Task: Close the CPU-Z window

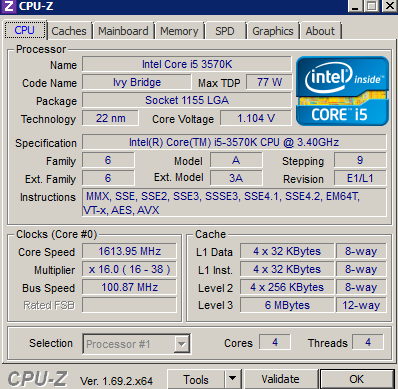Action: (x=389, y=6)
